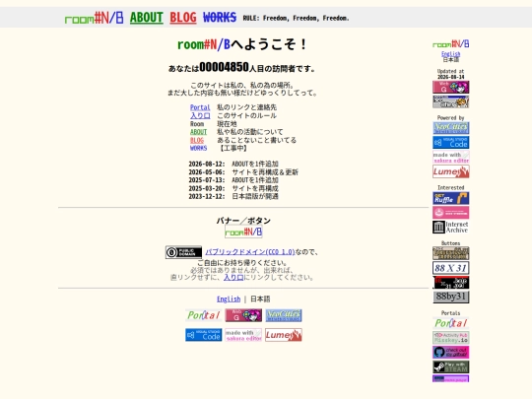Click the Web G badge in the footer
532x399 pixels.
pyautogui.click(x=243, y=315)
